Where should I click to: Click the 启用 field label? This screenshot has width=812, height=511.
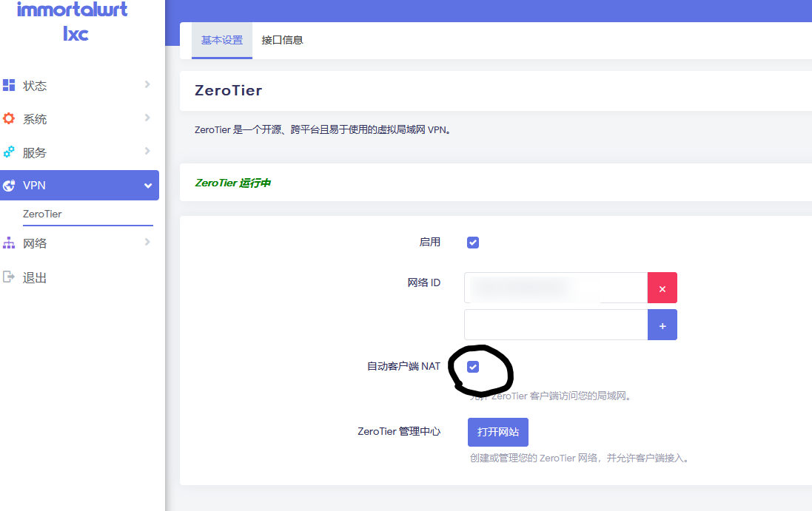430,242
